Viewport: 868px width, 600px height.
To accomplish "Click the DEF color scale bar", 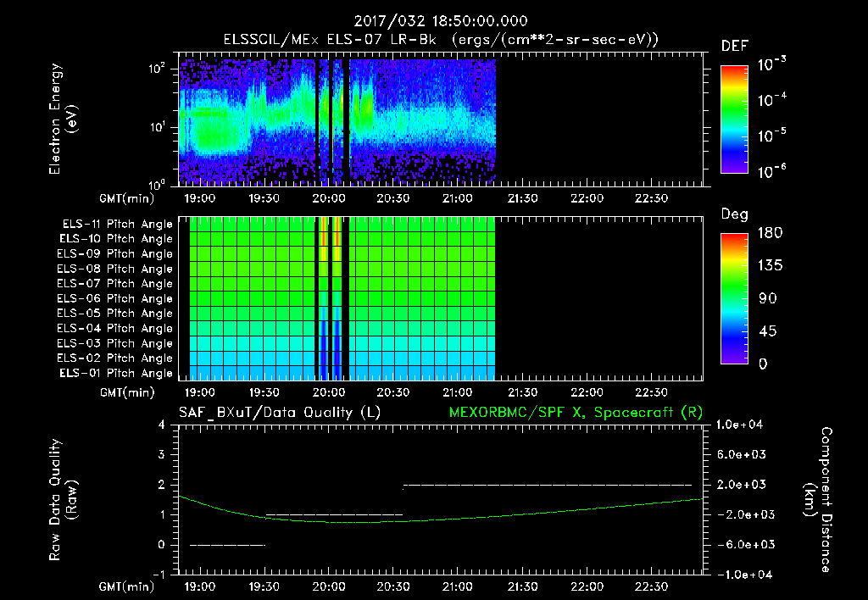I will click(x=732, y=119).
